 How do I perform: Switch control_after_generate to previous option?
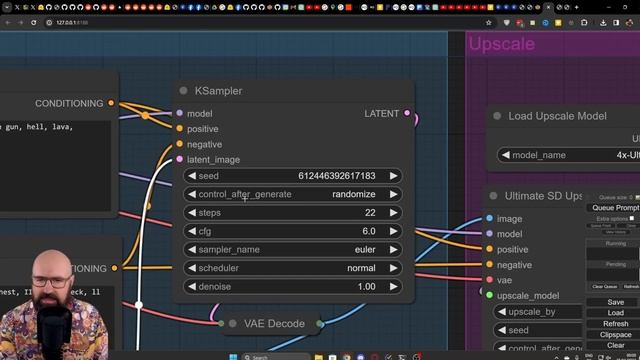pos(192,194)
